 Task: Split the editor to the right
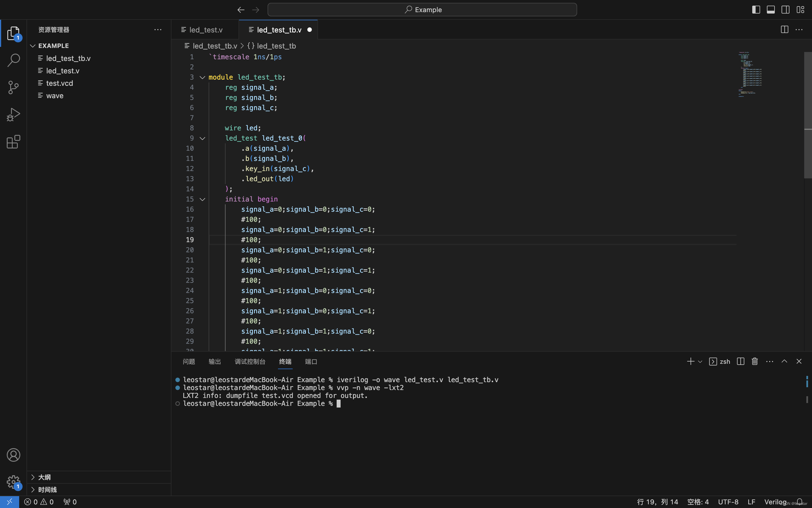[784, 30]
